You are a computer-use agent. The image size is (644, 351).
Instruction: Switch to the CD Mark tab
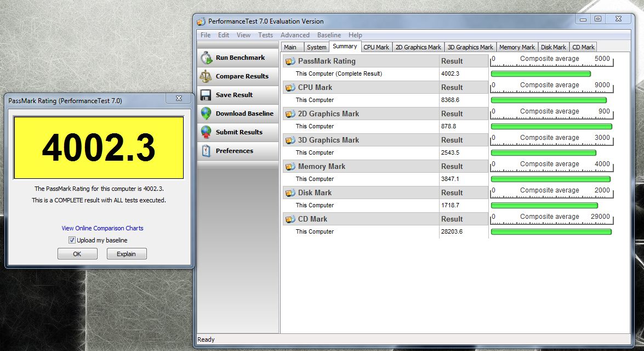[583, 47]
